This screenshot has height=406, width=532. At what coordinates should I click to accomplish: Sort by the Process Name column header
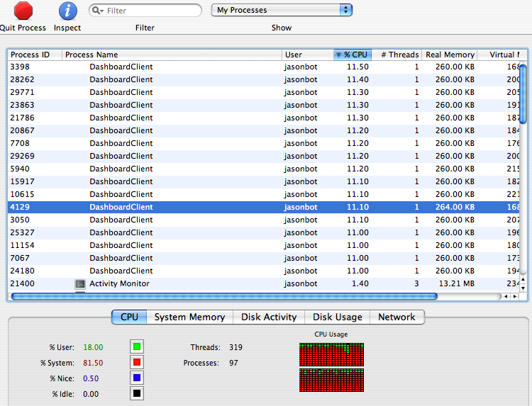pos(172,55)
